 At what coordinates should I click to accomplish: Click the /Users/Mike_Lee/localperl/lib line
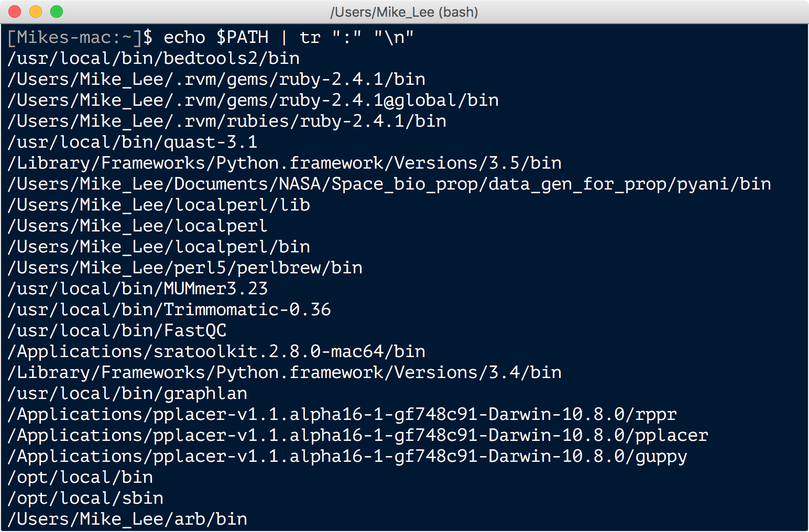159,205
